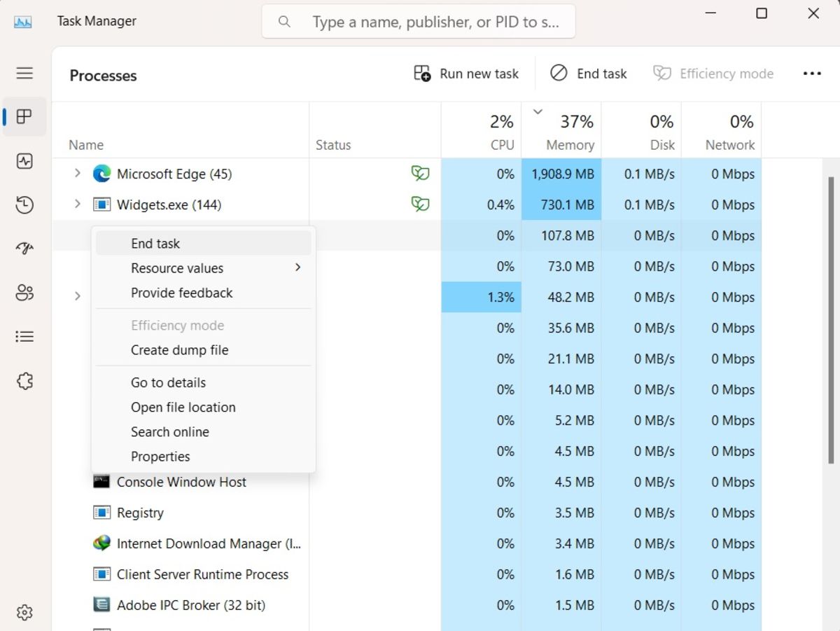
Task: Choose Go to details menu entry
Action: point(204,382)
